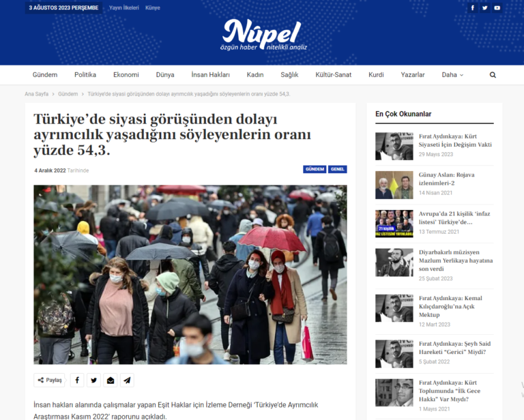
Task: Open Diyarbakırlı müzisyen Mazlum Yerlikaya article link
Action: point(456,260)
